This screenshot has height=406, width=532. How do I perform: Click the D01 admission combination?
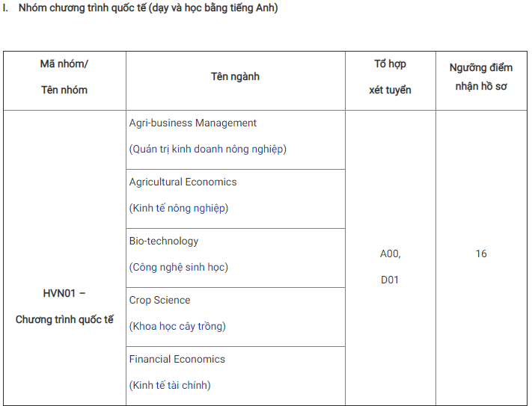click(x=390, y=280)
